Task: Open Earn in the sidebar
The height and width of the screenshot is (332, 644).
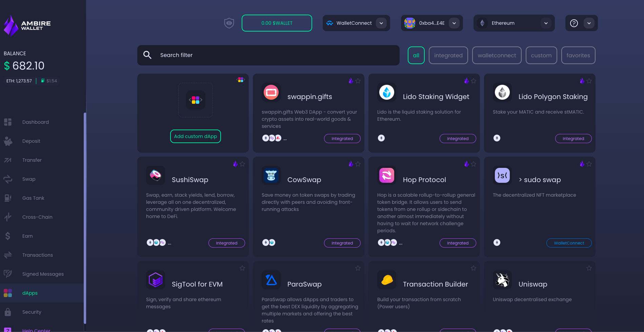Action: coord(42,236)
